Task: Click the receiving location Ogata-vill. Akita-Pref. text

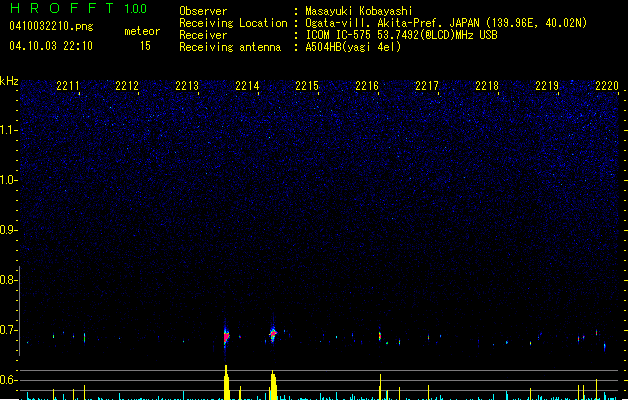Action: (x=446, y=23)
